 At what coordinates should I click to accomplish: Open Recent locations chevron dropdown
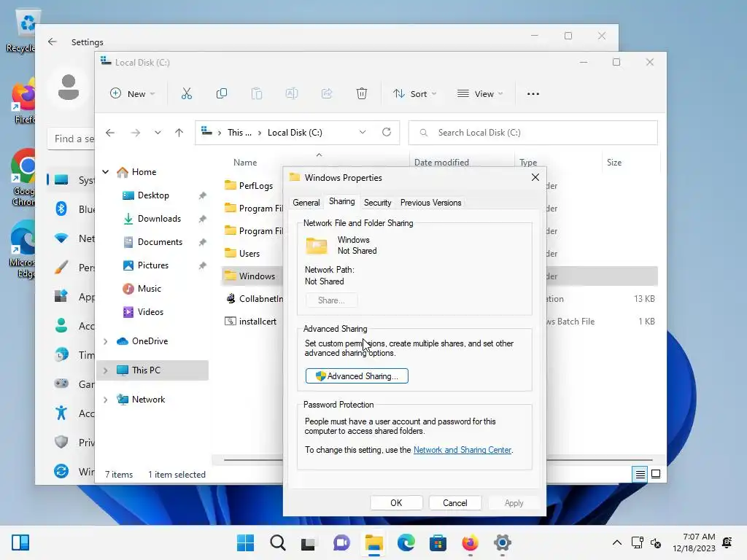(x=158, y=133)
